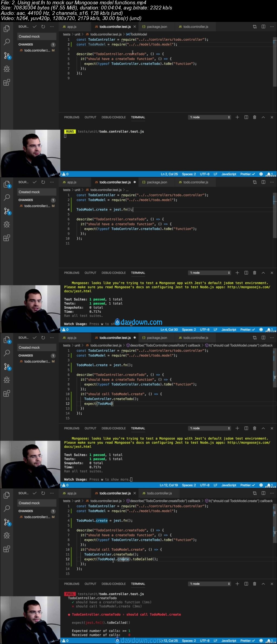277x644 pixels.
Task: Close todo.controller.test.js tab in third frame
Action: coord(135,338)
